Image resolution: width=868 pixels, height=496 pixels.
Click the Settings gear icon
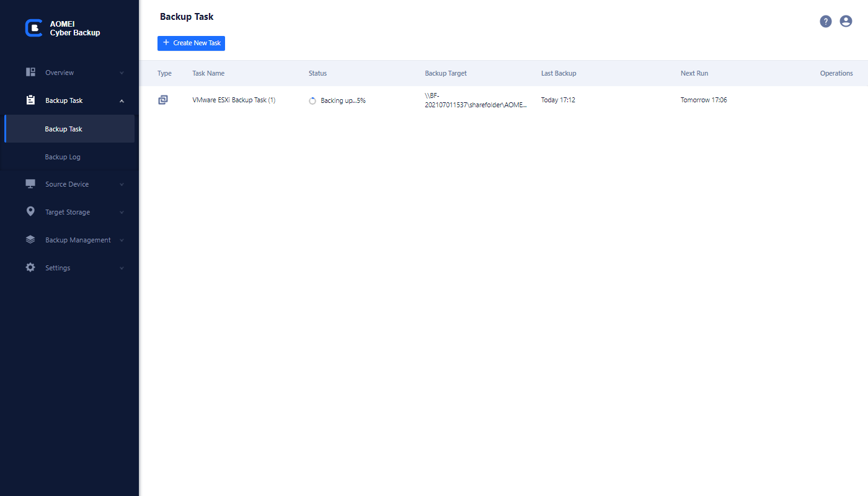[x=30, y=267]
